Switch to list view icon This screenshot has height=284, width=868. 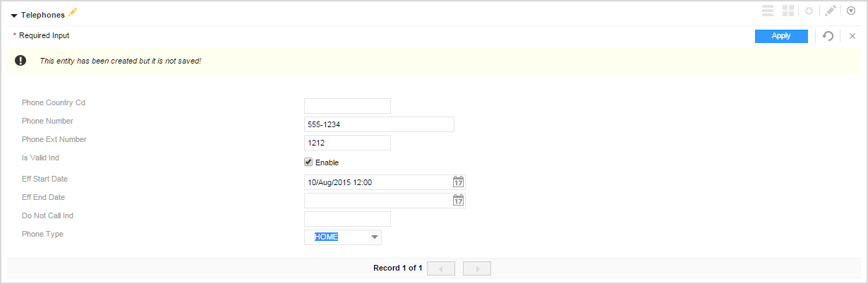tap(768, 11)
